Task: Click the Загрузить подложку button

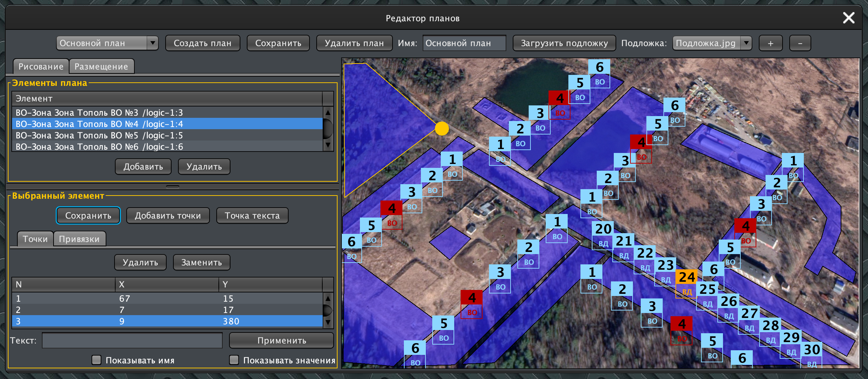Action: coord(564,43)
